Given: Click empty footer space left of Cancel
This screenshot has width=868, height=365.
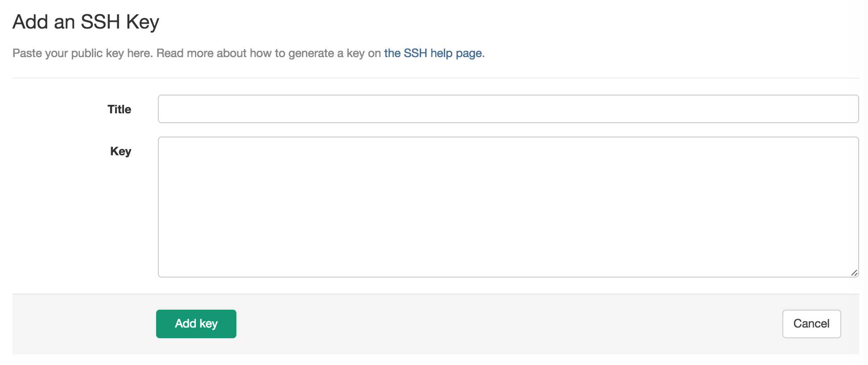Looking at the screenshot, I should point(508,324).
